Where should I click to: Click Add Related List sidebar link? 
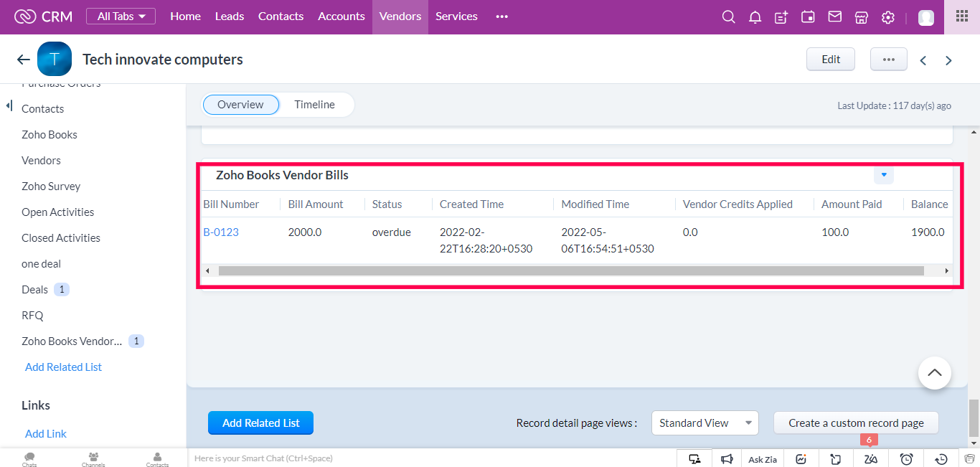pyautogui.click(x=63, y=367)
